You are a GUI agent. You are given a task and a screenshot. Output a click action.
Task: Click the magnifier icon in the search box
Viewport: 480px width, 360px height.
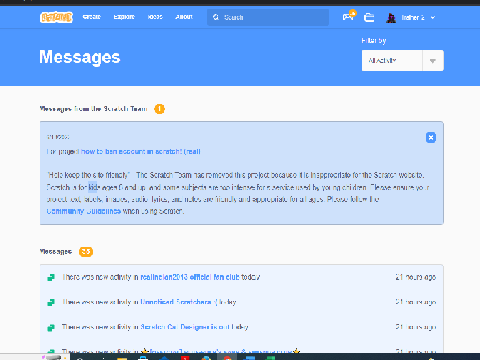pos(216,17)
